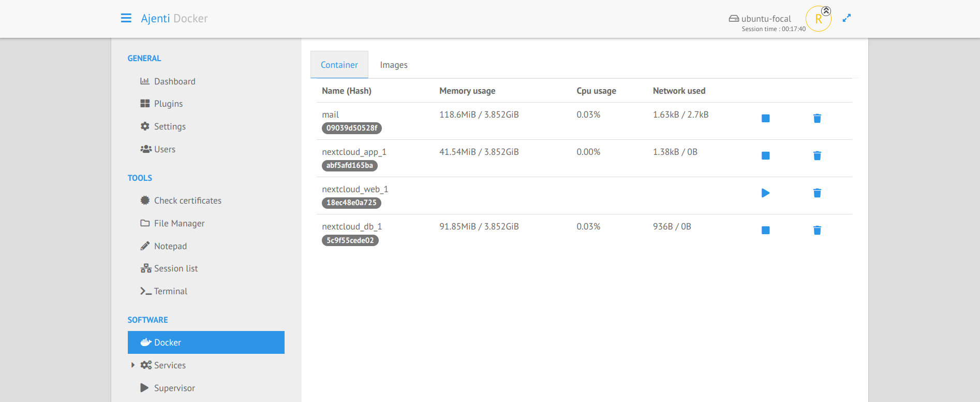Screen dimensions: 980x402
Task: Click the nextcloud_app_1 name
Action: [354, 152]
